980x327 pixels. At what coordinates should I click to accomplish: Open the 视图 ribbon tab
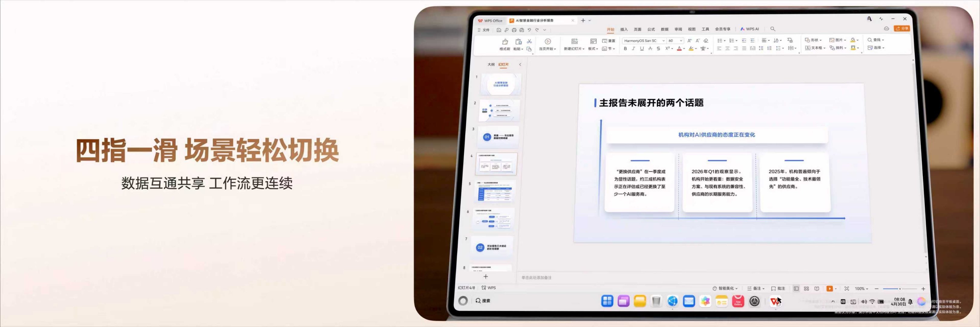(692, 29)
